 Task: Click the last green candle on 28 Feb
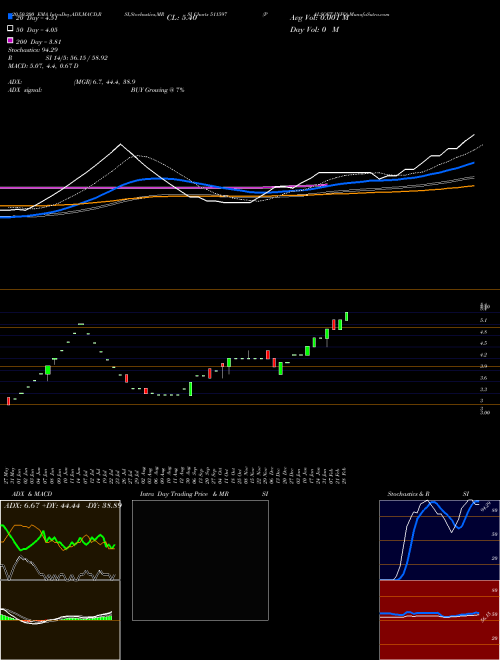tap(346, 317)
